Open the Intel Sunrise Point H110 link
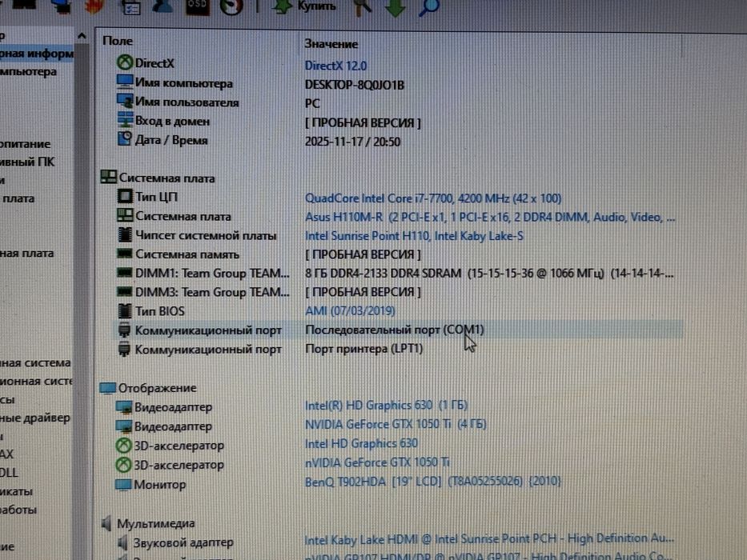 tap(414, 236)
